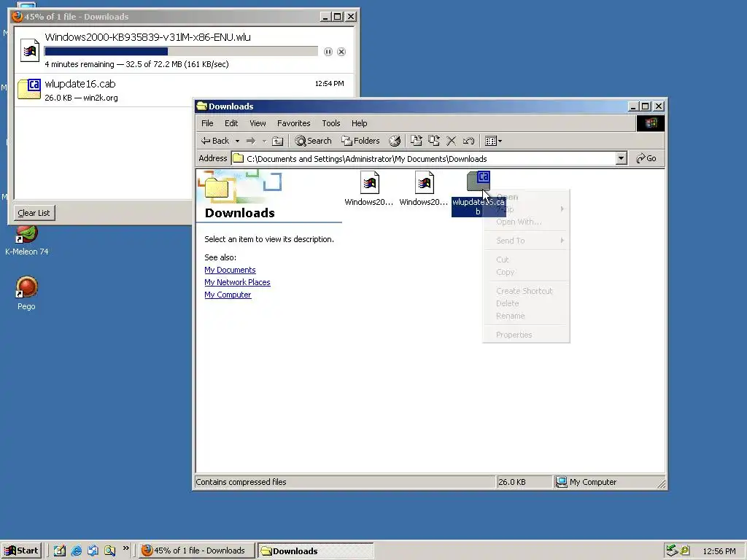The image size is (747, 560).
Task: Expand the 7-Zip submenu
Action: pyautogui.click(x=526, y=209)
